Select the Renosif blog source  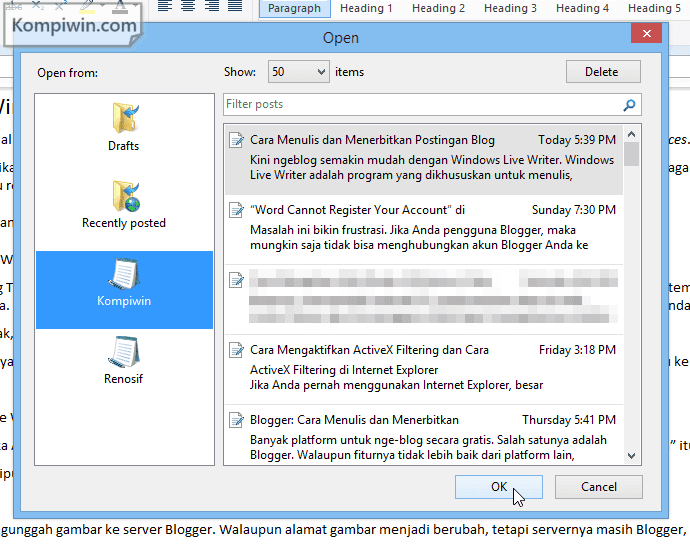(124, 360)
